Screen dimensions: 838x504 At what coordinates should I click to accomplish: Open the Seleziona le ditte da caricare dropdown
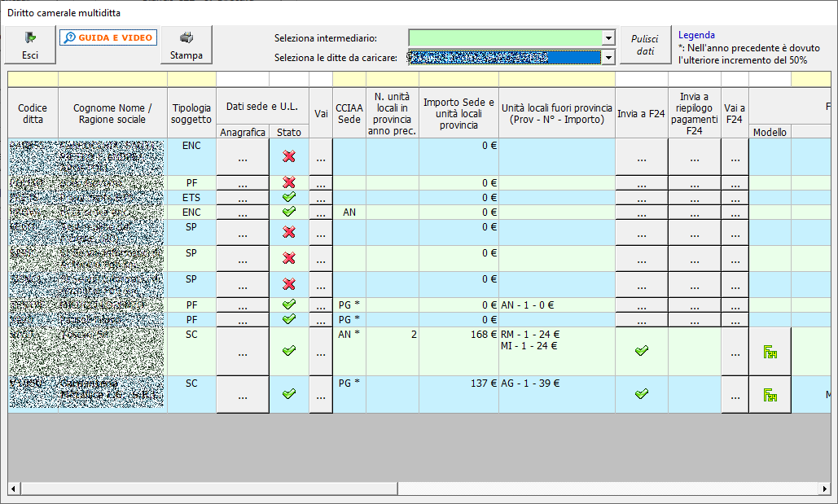coord(608,58)
